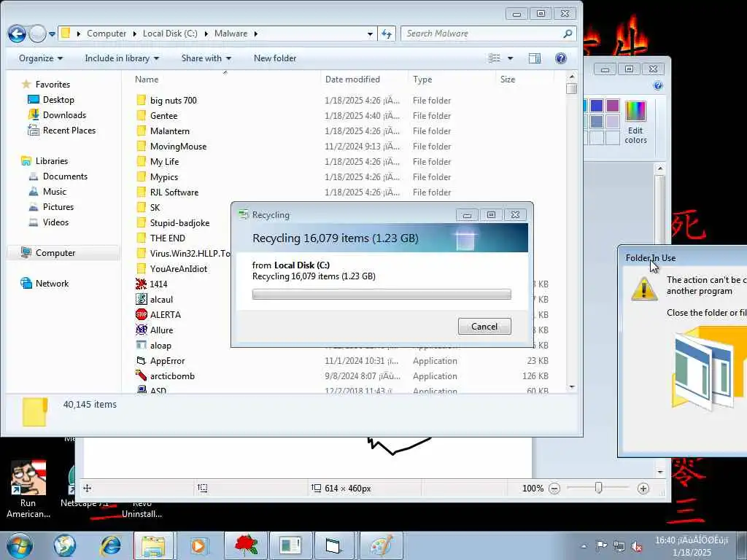
Task: Select the big nuts 700 folder icon
Action: [141, 100]
